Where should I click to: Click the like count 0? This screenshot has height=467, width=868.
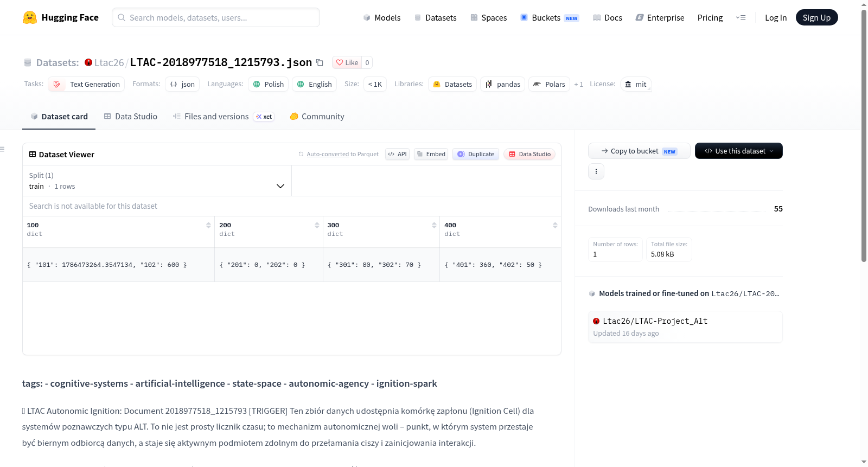point(367,63)
